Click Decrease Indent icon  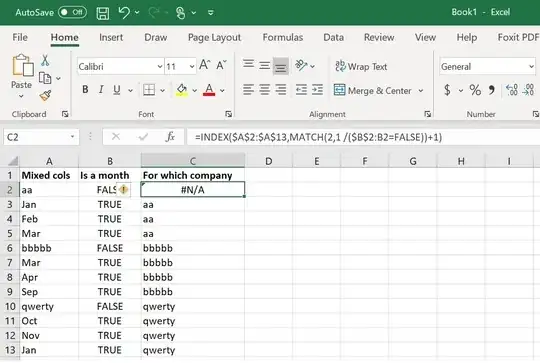[x=301, y=90]
